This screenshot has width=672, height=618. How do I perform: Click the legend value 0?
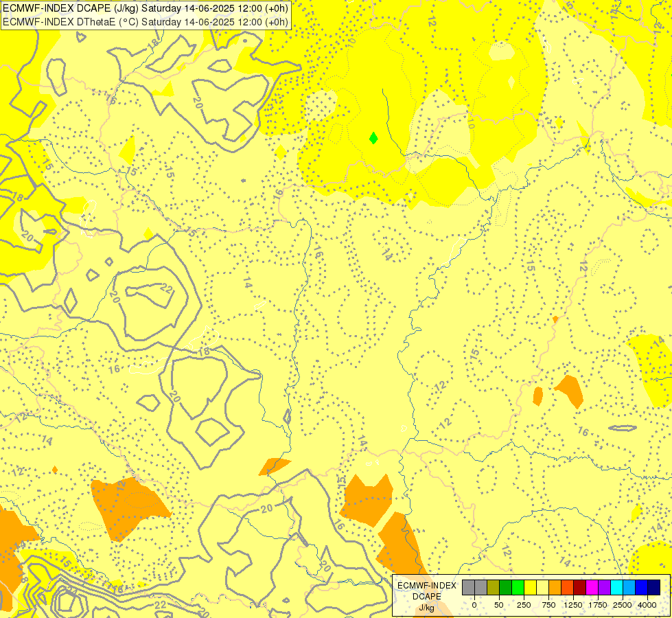tap(474, 605)
